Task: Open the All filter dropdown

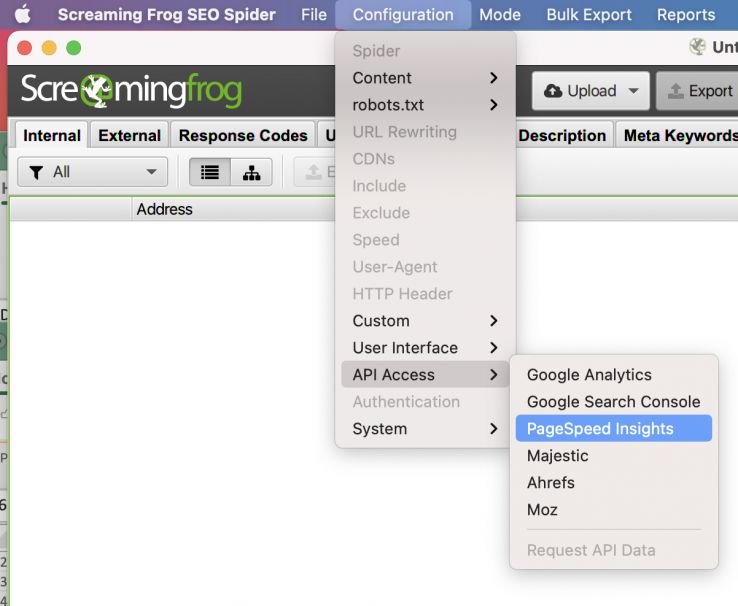Action: (x=93, y=172)
